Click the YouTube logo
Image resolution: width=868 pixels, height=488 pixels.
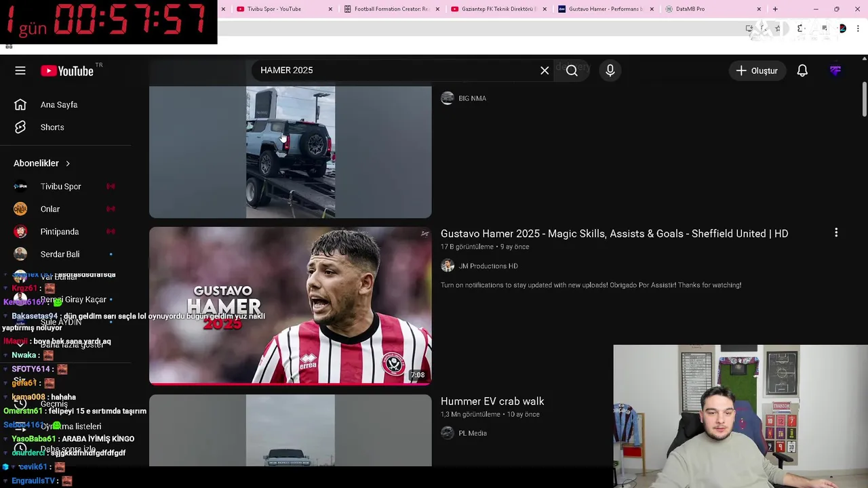(x=66, y=70)
